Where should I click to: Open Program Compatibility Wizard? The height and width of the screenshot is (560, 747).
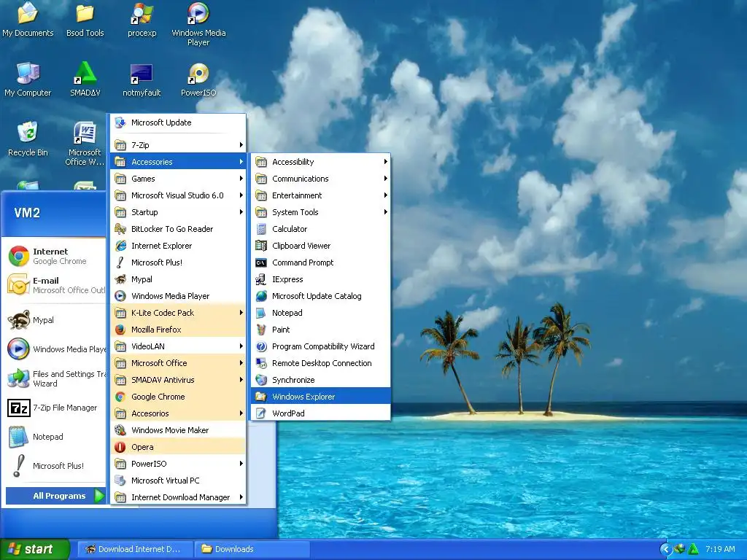click(x=321, y=346)
